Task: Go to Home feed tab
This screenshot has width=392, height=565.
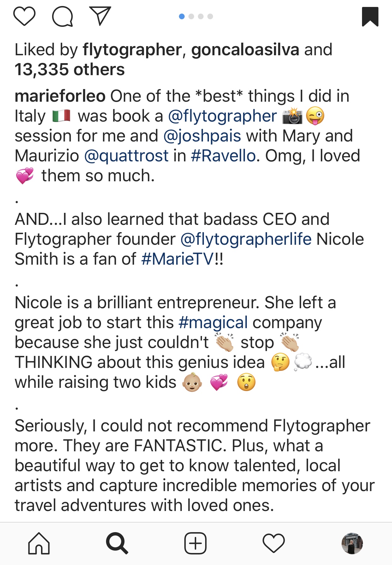Action: coord(39,544)
